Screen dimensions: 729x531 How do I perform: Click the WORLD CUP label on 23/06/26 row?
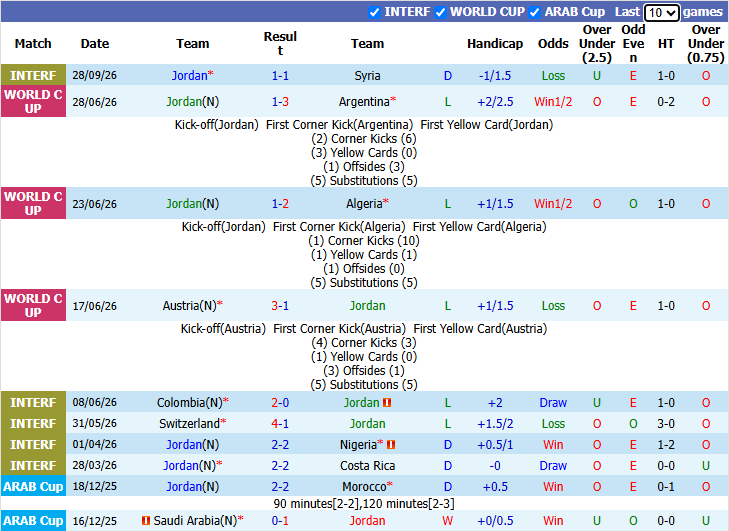point(33,204)
